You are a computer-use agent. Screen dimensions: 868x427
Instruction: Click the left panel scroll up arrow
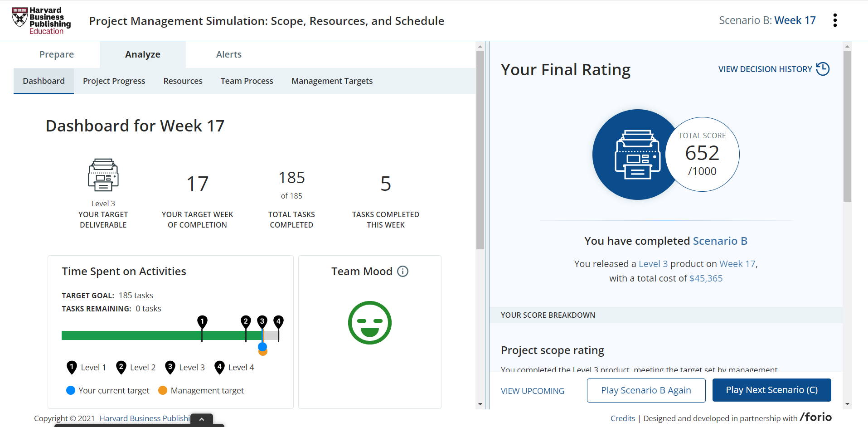click(x=480, y=46)
